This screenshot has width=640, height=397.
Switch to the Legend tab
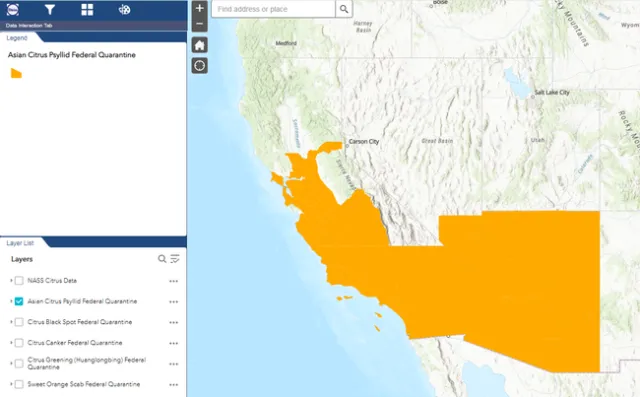(x=17, y=38)
